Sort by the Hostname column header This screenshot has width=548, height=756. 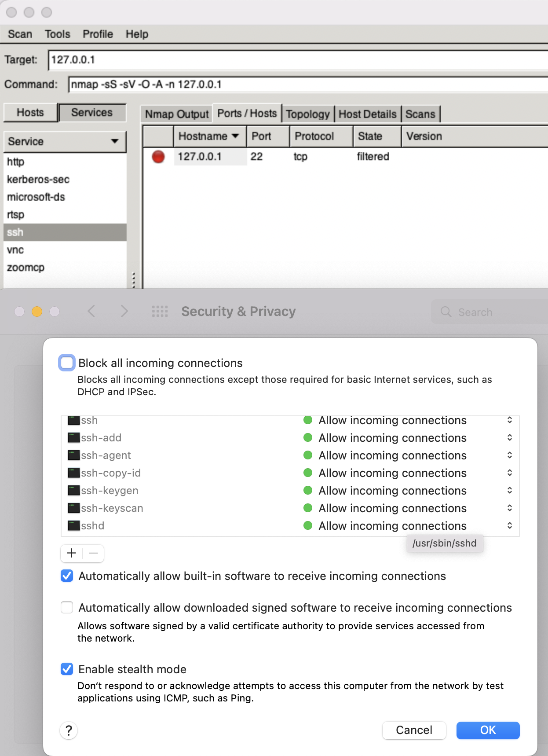[x=210, y=136]
